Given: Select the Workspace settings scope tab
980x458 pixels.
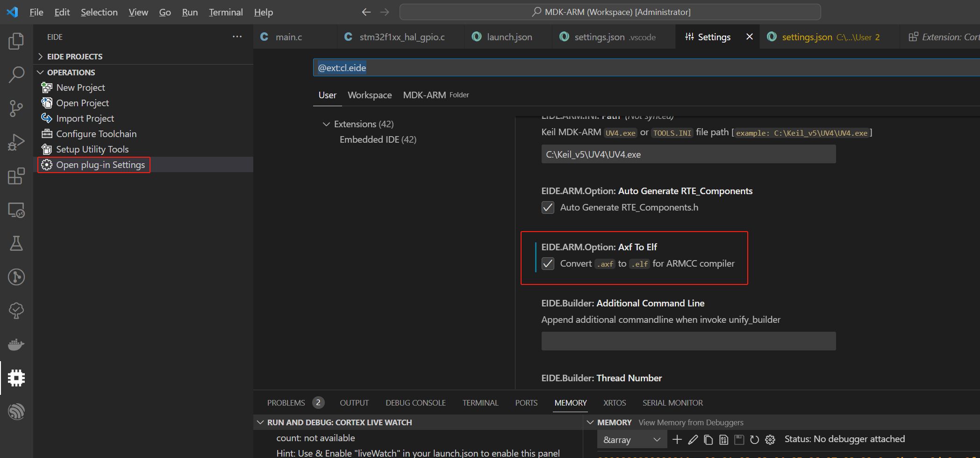Looking at the screenshot, I should pyautogui.click(x=370, y=95).
